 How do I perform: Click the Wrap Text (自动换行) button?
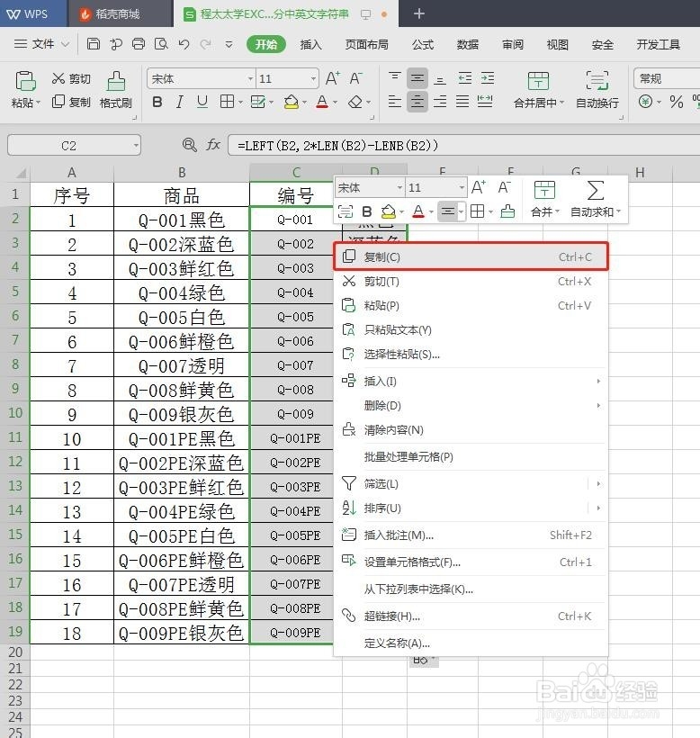[597, 89]
